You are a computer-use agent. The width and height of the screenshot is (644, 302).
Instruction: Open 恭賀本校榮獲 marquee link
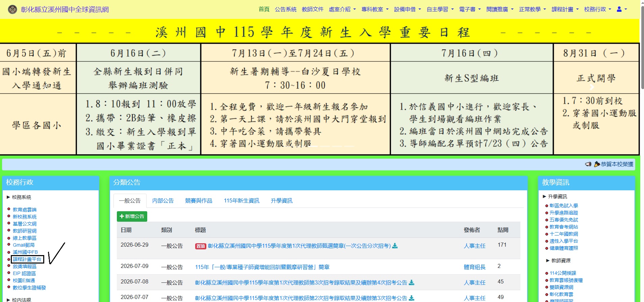point(617,164)
